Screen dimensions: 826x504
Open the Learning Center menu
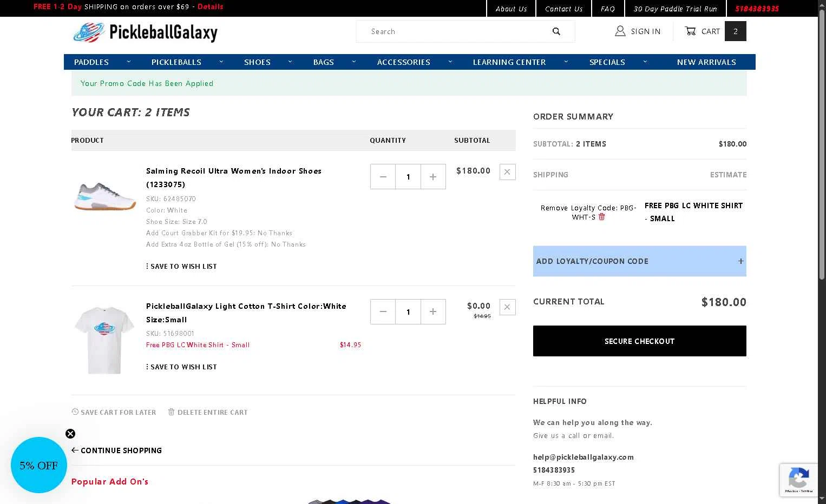tap(509, 62)
